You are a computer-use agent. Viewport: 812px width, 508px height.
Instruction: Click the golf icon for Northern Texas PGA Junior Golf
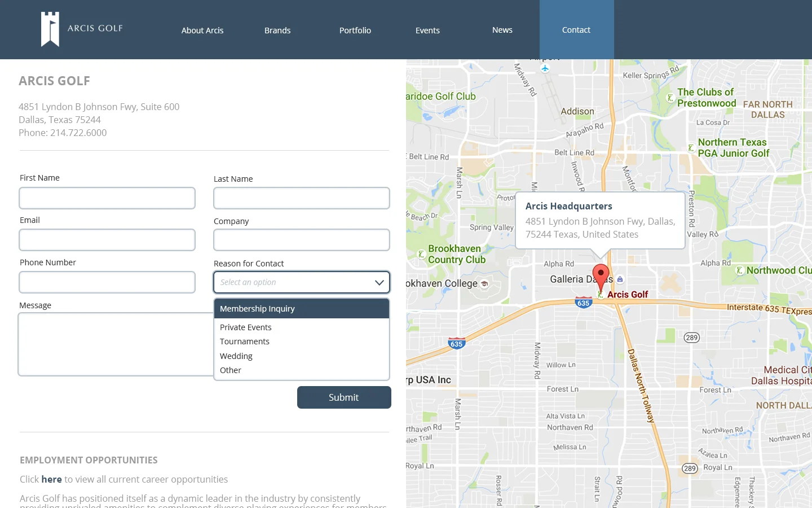(x=691, y=148)
